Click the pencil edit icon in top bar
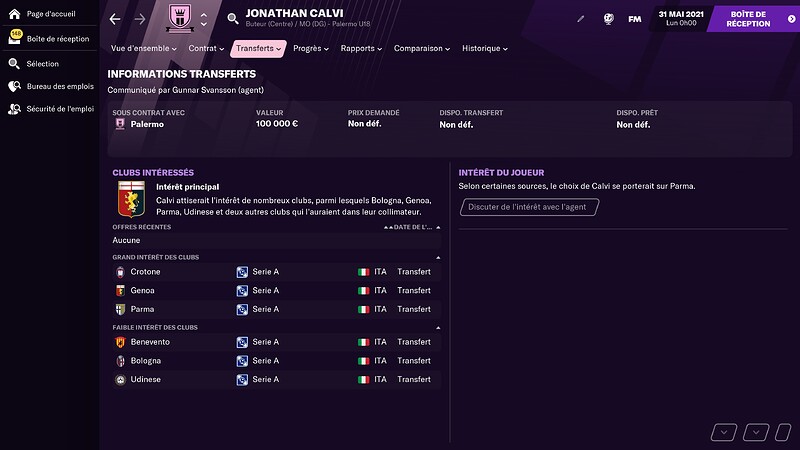The image size is (800, 450). pos(581,19)
